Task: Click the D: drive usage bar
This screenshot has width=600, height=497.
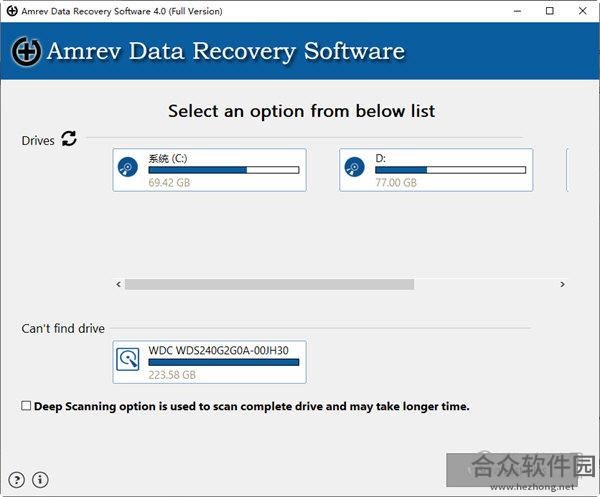Action: (450, 170)
